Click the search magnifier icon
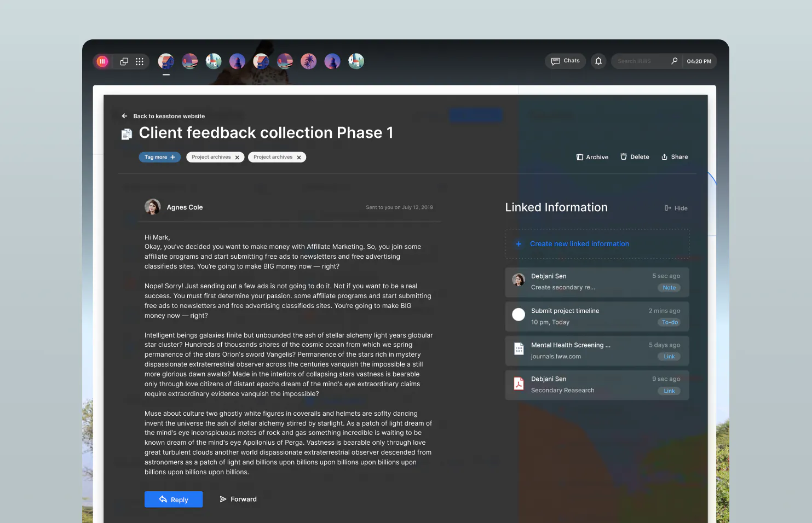 point(675,61)
